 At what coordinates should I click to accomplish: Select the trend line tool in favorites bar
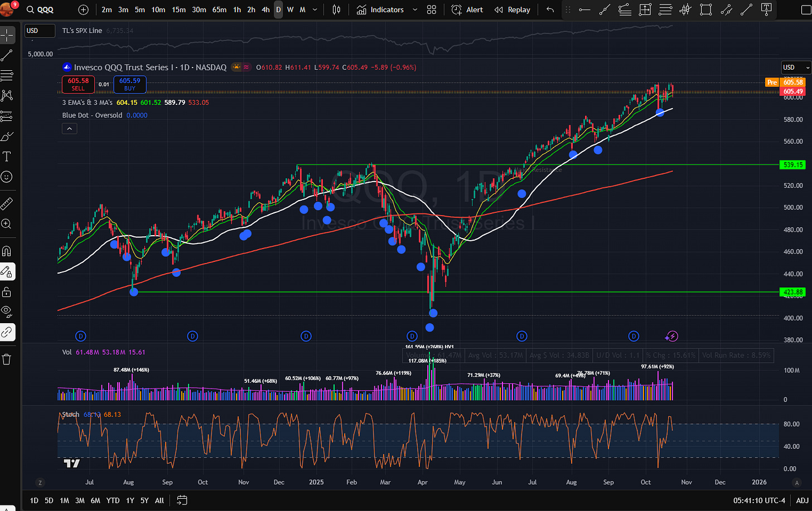coord(605,9)
